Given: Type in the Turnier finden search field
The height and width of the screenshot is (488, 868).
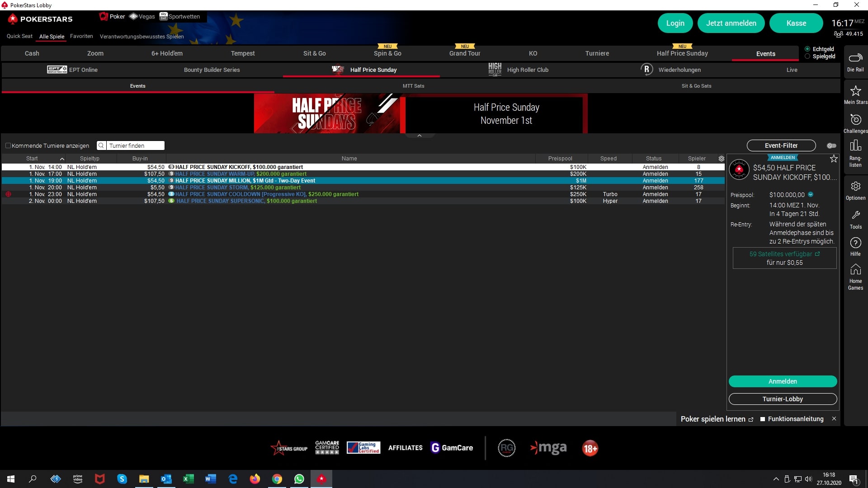Looking at the screenshot, I should 135,145.
